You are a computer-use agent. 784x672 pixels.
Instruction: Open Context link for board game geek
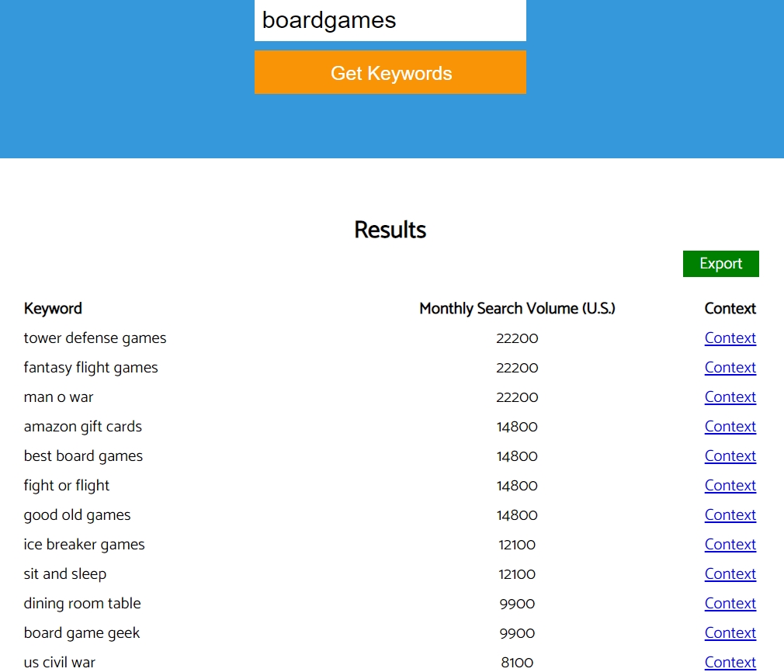[730, 633]
